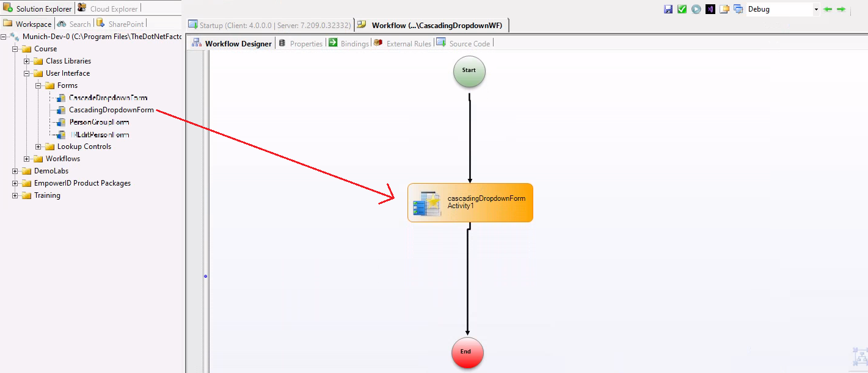
Task: Expand the DemoLabs folder
Action: click(x=15, y=171)
